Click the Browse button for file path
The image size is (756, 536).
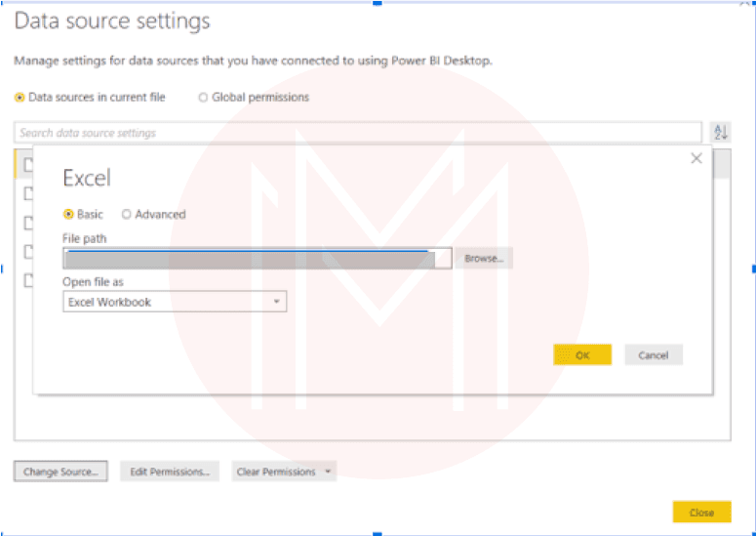484,259
